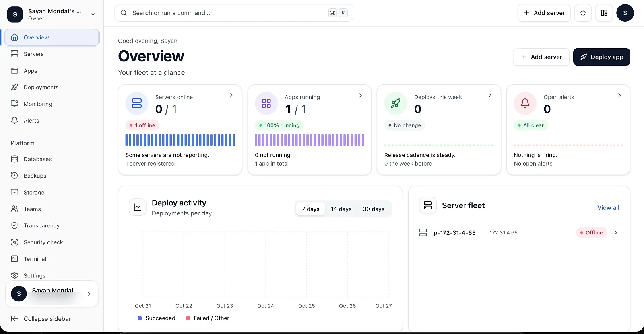Viewport: 644px width, 334px height.
Task: Click the Databases cylinder icon
Action: [x=14, y=159]
